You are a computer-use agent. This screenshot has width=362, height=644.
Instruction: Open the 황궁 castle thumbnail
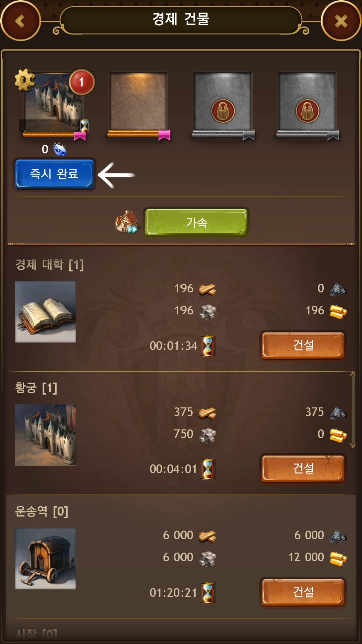(46, 435)
